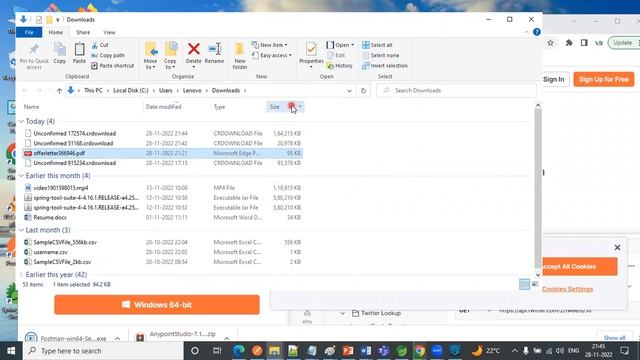Create a New folder from ribbon
The image size is (640, 360).
point(240,56)
